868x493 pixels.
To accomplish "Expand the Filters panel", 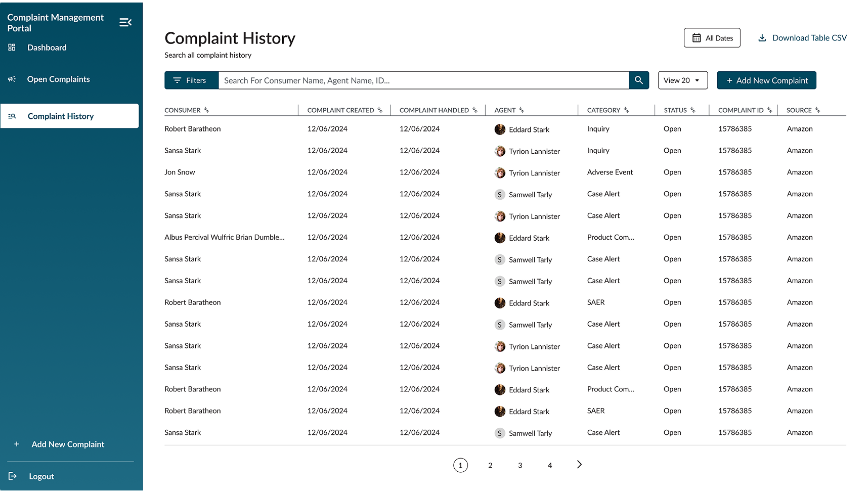I will (191, 80).
